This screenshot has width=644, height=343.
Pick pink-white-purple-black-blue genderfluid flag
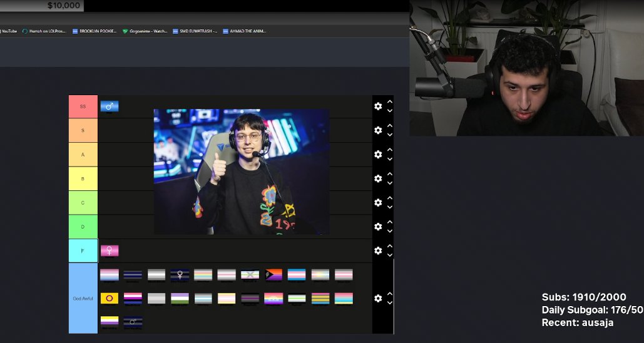click(x=133, y=298)
